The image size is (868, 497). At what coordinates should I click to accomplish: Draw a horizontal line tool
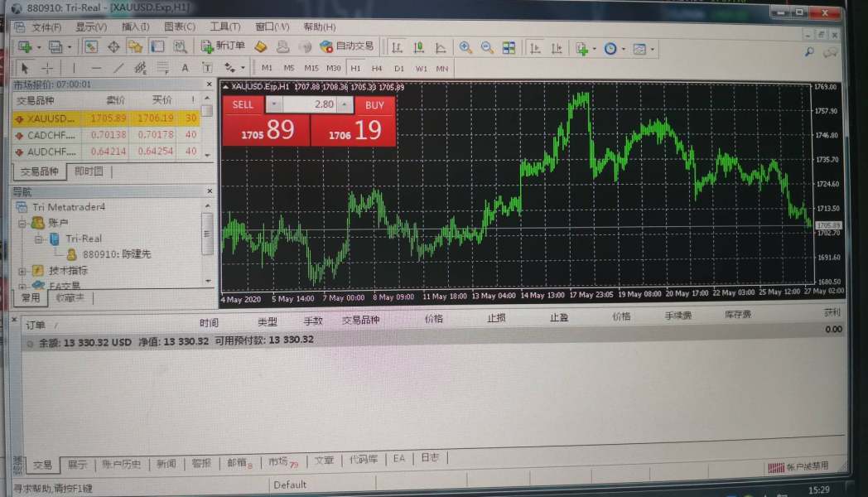96,68
